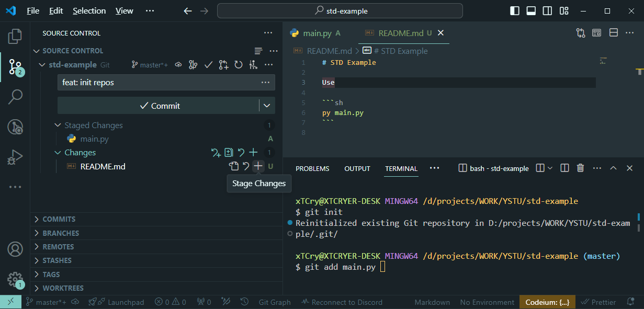
Task: Refresh the std-example repository
Action: click(x=239, y=65)
